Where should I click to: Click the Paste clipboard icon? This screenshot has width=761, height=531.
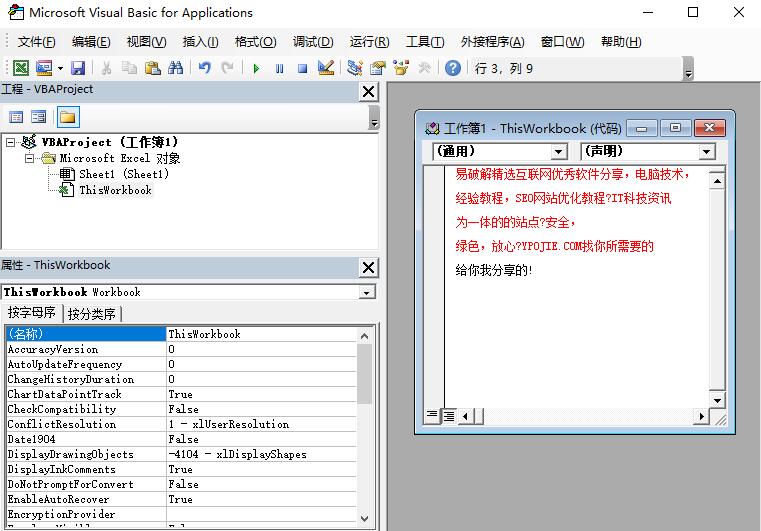point(152,68)
